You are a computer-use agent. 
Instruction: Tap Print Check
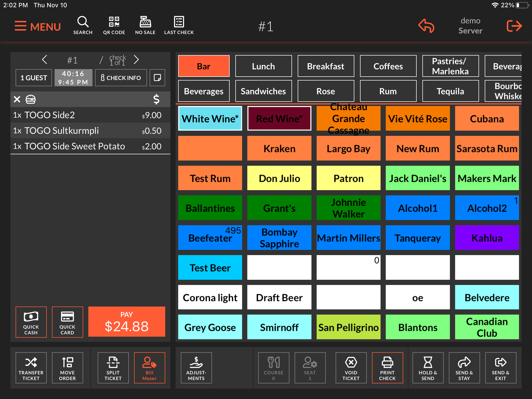(387, 368)
